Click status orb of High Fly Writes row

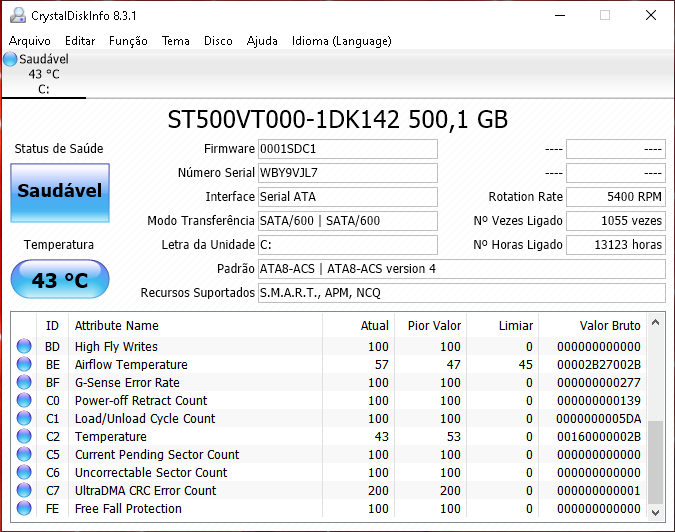pyautogui.click(x=24, y=346)
